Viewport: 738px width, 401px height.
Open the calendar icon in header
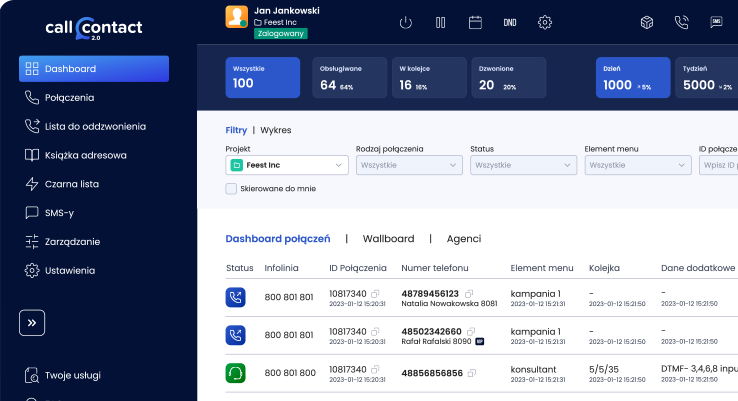tap(475, 22)
